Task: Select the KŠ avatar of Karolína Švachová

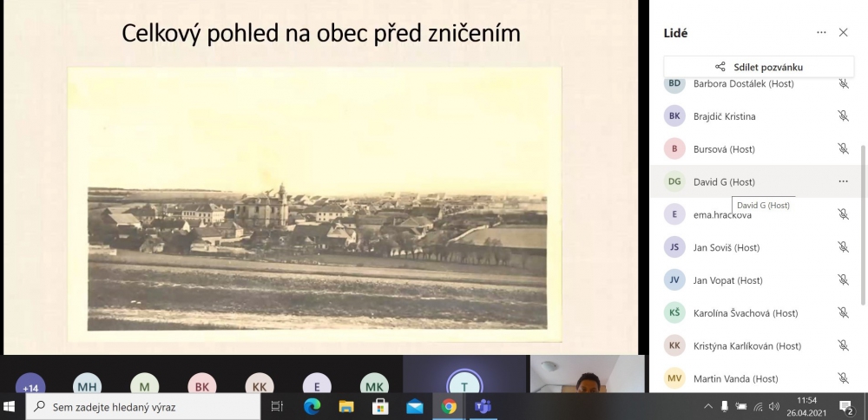Action: [x=674, y=312]
